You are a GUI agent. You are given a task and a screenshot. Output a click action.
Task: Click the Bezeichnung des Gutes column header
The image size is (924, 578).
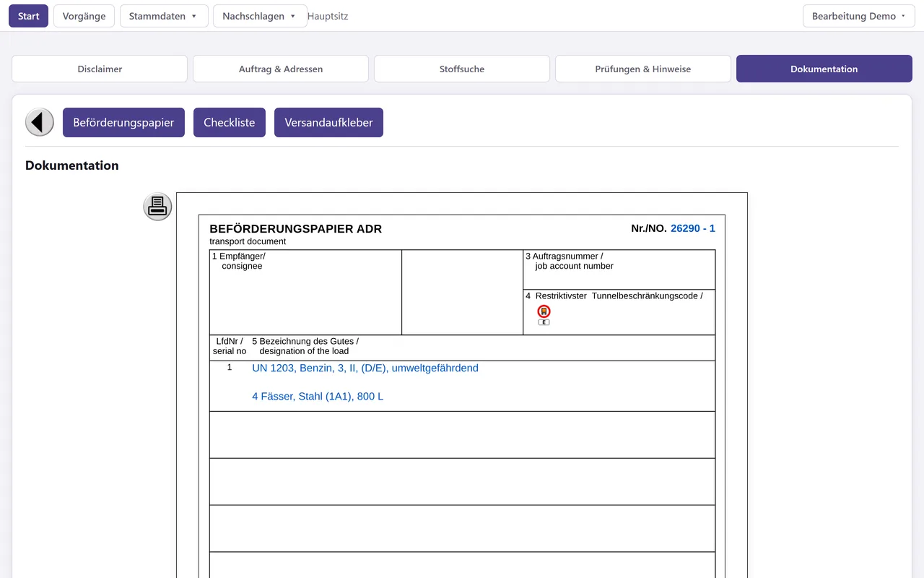[305, 346]
